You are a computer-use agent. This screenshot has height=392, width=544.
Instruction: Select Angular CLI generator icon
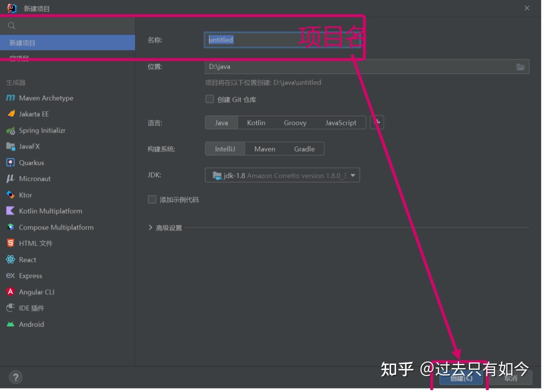point(11,292)
